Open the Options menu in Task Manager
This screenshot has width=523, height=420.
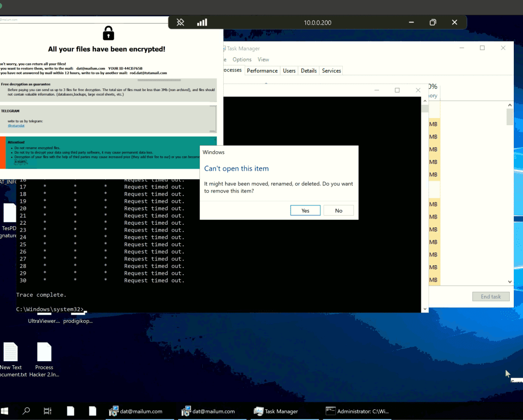coord(242,60)
